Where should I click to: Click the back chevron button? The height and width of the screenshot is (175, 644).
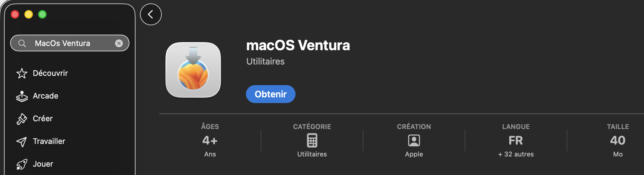(x=151, y=14)
